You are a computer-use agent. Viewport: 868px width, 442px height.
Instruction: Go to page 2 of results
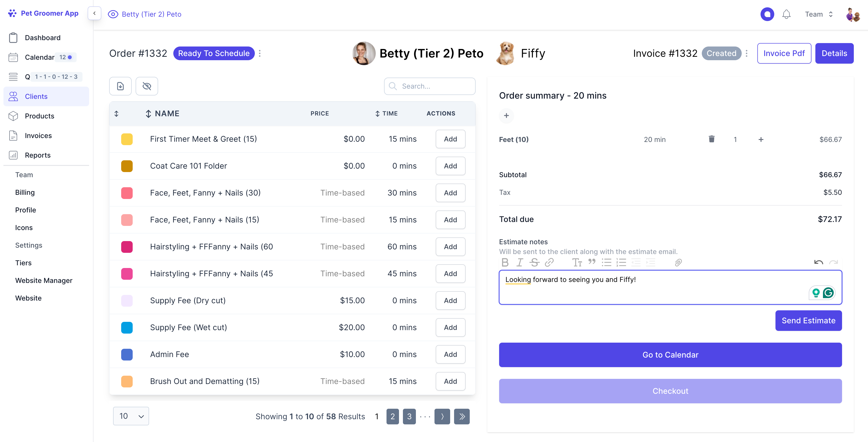pyautogui.click(x=392, y=416)
